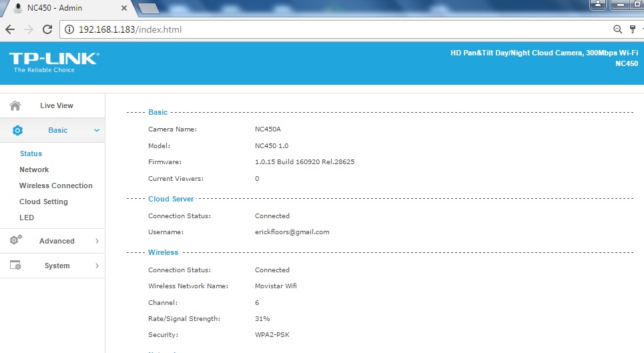Open the Cloud Setting page

(x=43, y=202)
